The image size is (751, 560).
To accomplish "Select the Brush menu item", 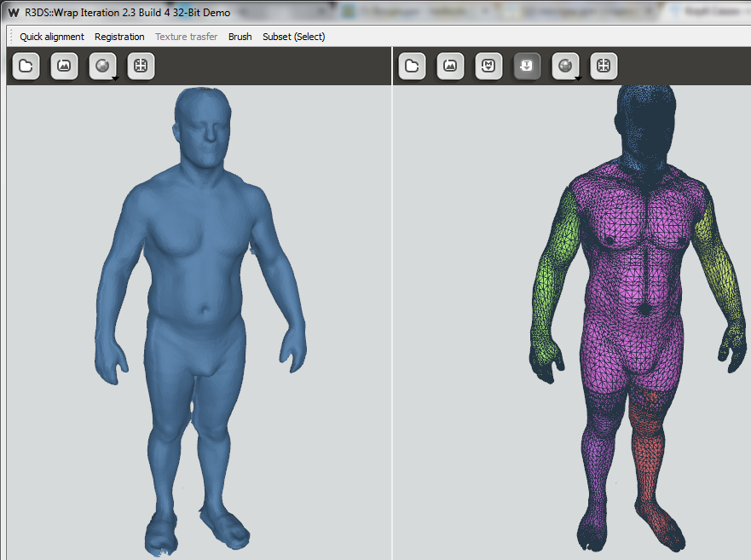I will click(x=240, y=37).
